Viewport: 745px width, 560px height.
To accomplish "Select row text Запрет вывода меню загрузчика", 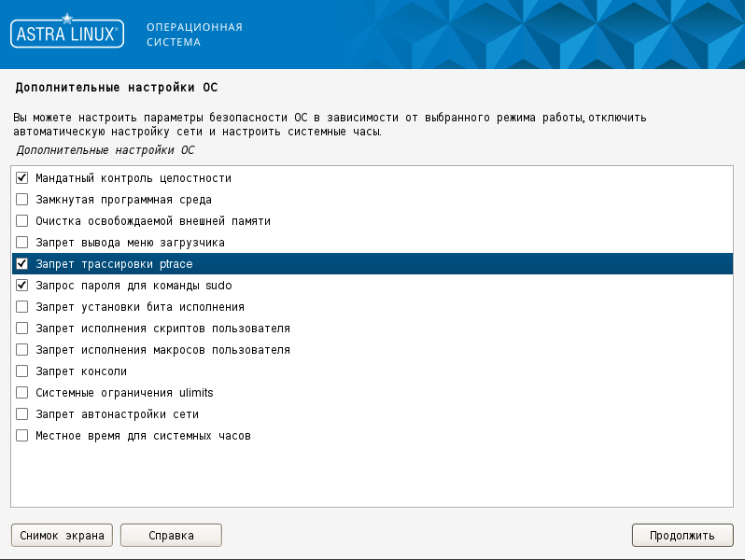I will pos(130,243).
